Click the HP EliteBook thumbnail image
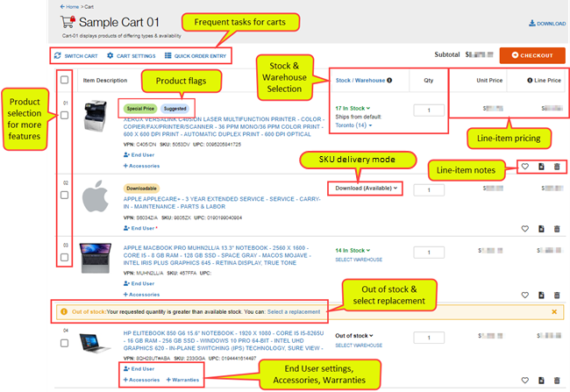The image size is (570, 392). pyautogui.click(x=95, y=343)
